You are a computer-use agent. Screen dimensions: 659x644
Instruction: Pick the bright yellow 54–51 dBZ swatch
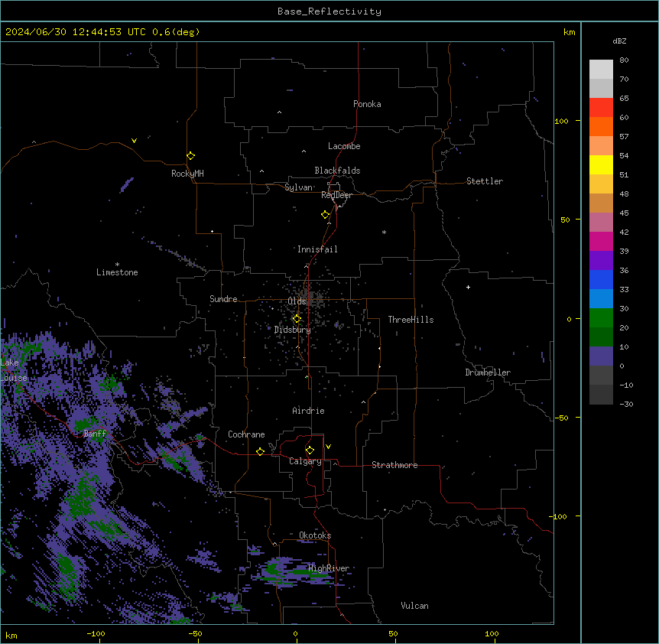click(x=601, y=164)
